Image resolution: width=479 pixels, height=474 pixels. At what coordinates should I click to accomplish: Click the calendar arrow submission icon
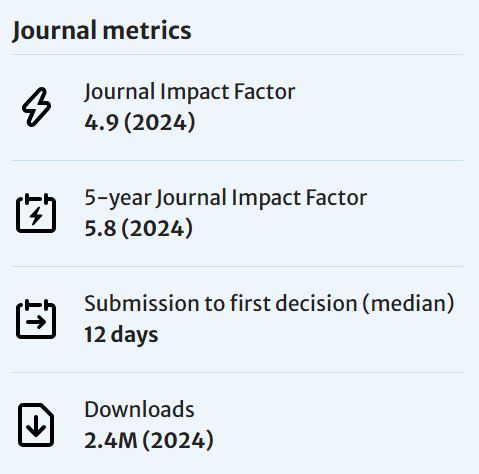36,319
